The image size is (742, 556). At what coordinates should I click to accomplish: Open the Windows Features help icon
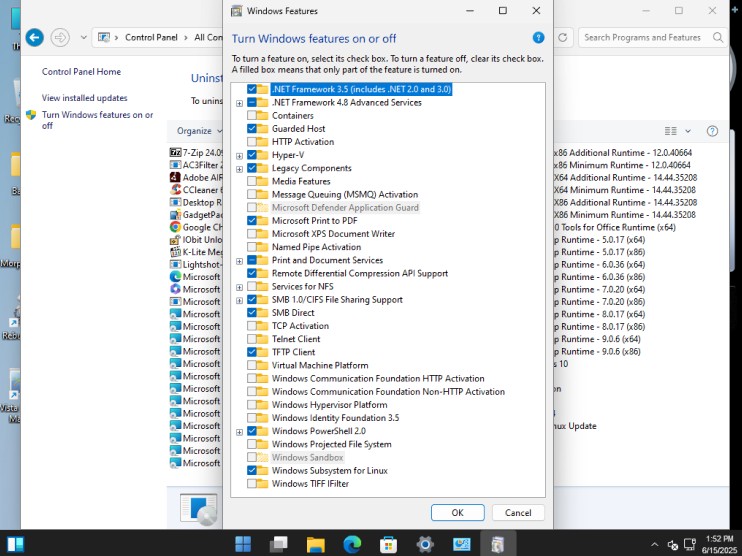point(538,38)
